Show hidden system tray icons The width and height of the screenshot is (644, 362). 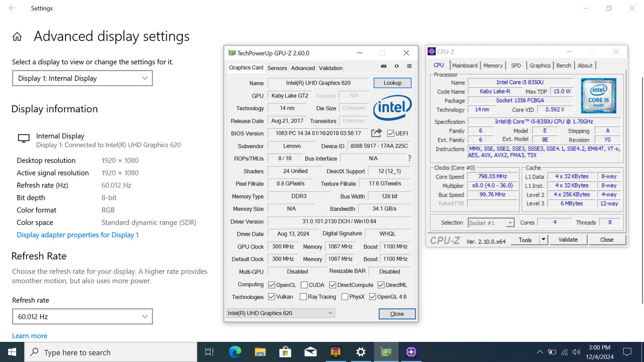[x=540, y=352]
